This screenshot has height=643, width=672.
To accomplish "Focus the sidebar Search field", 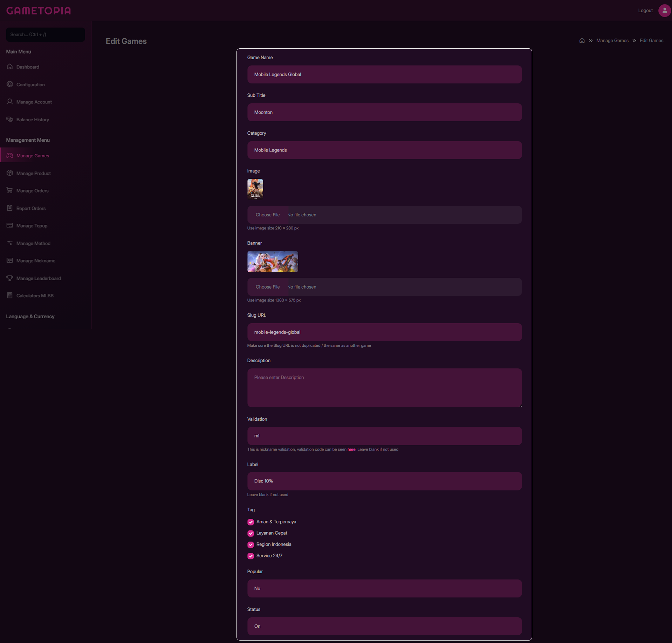I will [46, 34].
